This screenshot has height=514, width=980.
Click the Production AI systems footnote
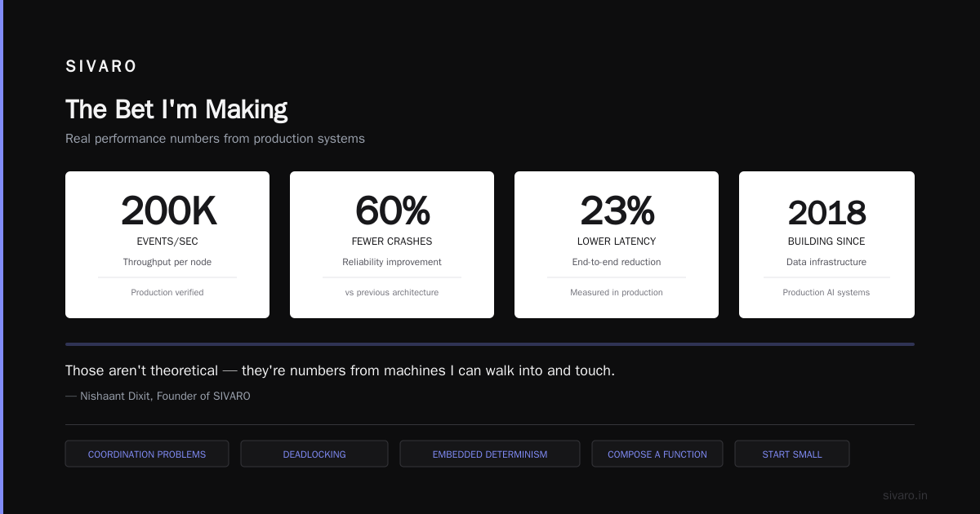[x=826, y=292]
